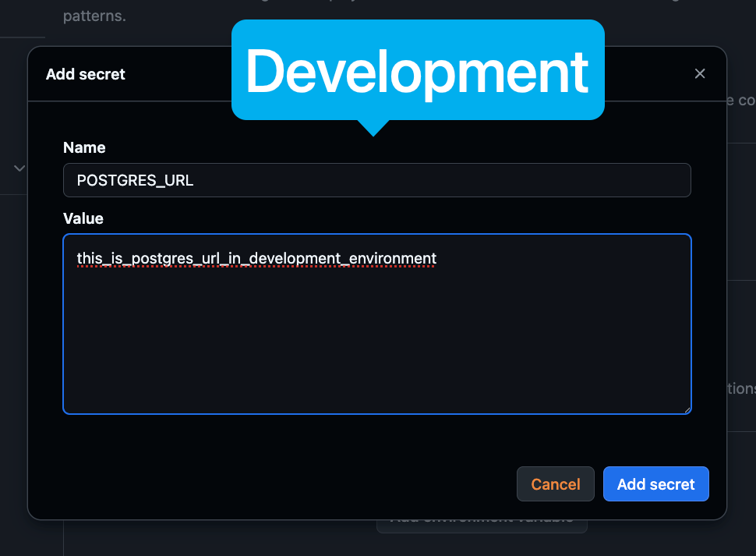Click on the POSTGRES_URL text
756x556 pixels.
135,180
